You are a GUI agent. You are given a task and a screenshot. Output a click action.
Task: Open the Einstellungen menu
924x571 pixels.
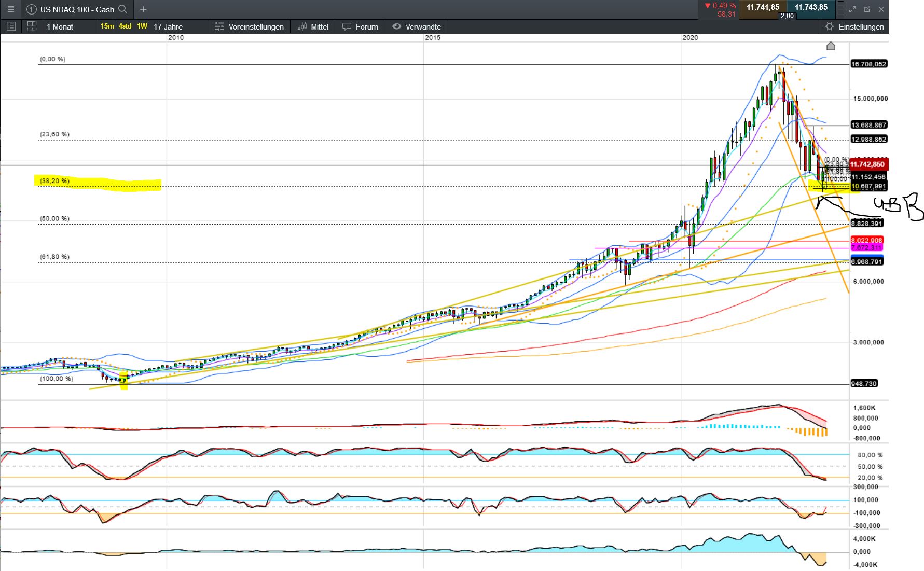pos(854,26)
